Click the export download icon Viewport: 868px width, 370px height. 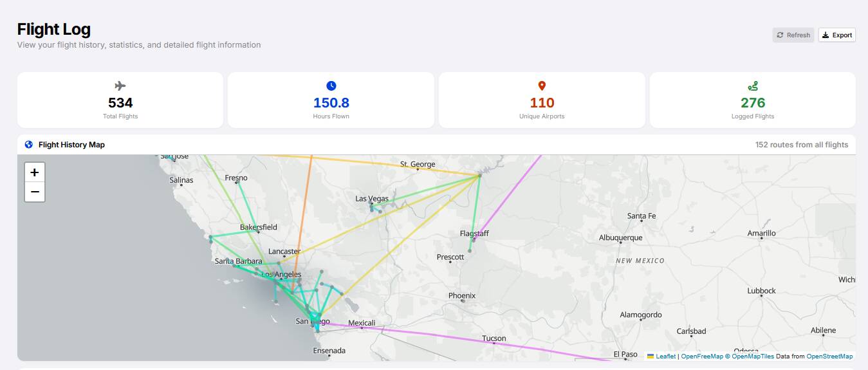coord(826,35)
